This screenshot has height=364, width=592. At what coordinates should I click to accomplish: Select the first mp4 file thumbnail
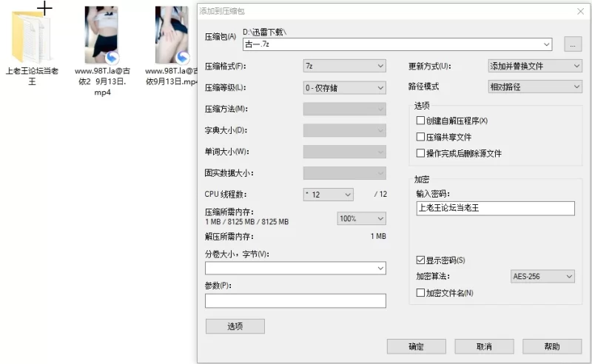click(101, 35)
